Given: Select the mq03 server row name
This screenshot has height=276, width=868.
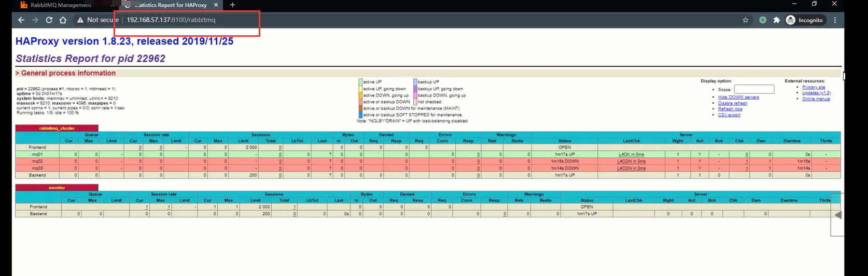Looking at the screenshot, I should pos(37,168).
